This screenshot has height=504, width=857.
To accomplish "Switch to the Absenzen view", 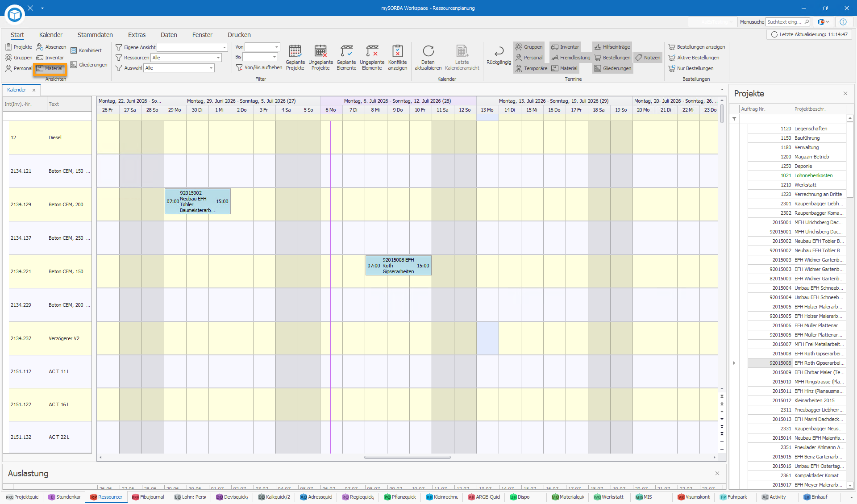I will click(51, 47).
